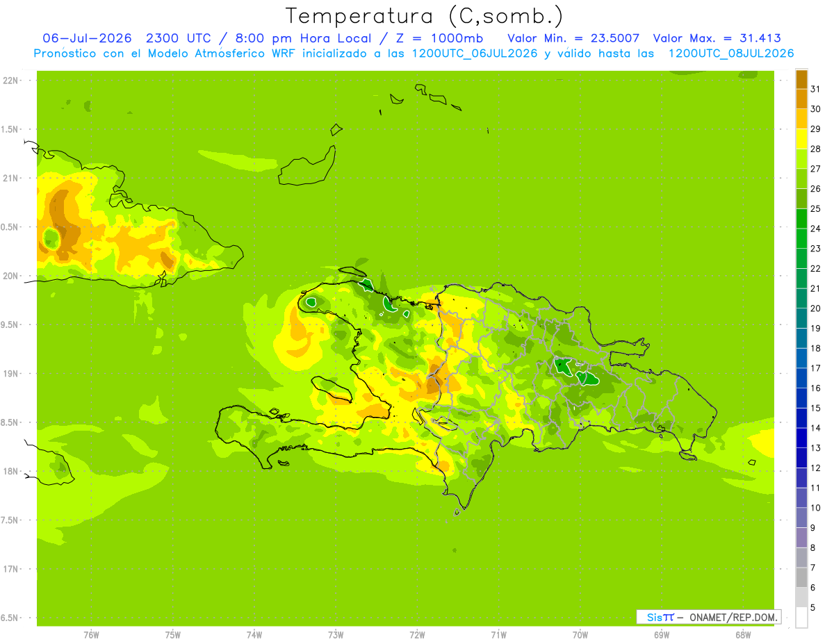
Task: Click the "72W" longitude axis label
Action: [x=417, y=635]
